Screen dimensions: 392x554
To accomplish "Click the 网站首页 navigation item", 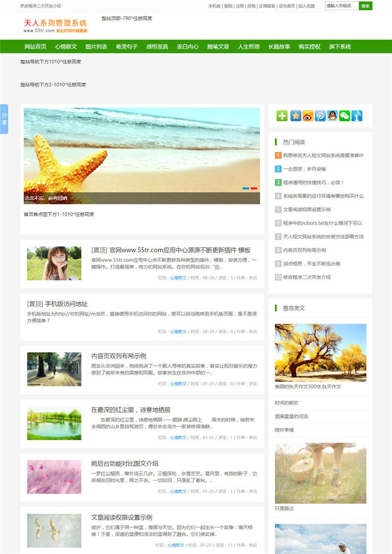I will pyautogui.click(x=35, y=47).
